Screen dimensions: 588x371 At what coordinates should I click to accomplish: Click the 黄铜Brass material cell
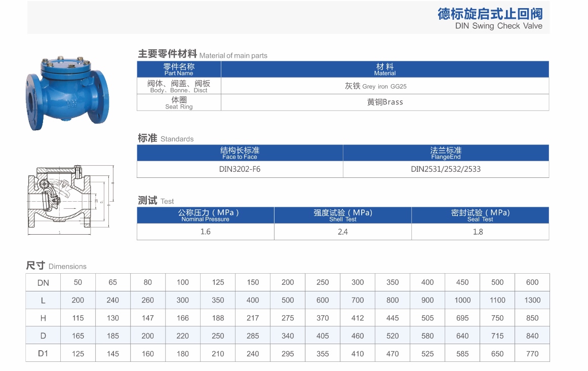tap(384, 102)
